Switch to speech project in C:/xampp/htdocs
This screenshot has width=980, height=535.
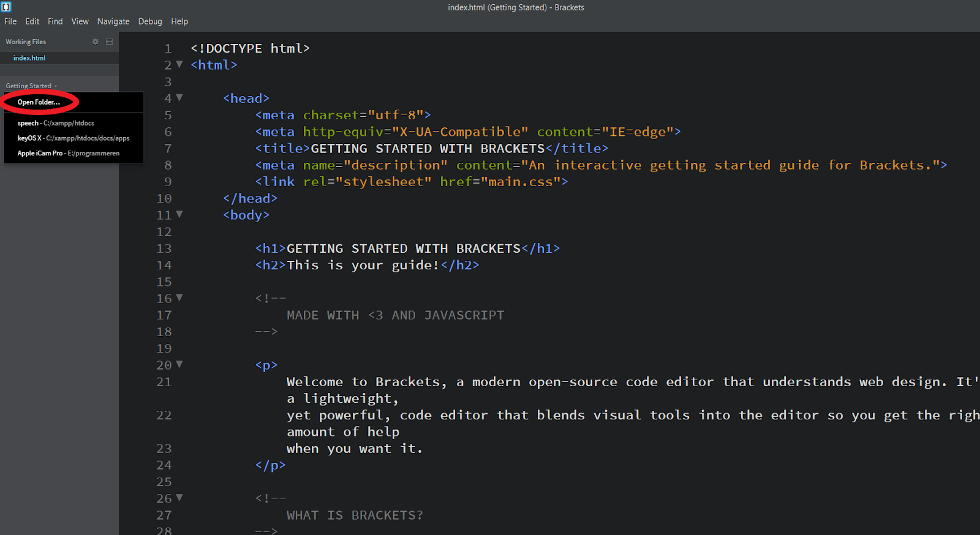[x=56, y=123]
